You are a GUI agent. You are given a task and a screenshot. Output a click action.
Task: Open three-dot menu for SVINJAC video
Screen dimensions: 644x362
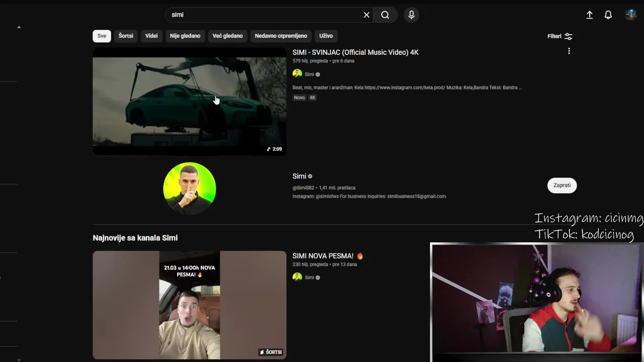(x=569, y=51)
